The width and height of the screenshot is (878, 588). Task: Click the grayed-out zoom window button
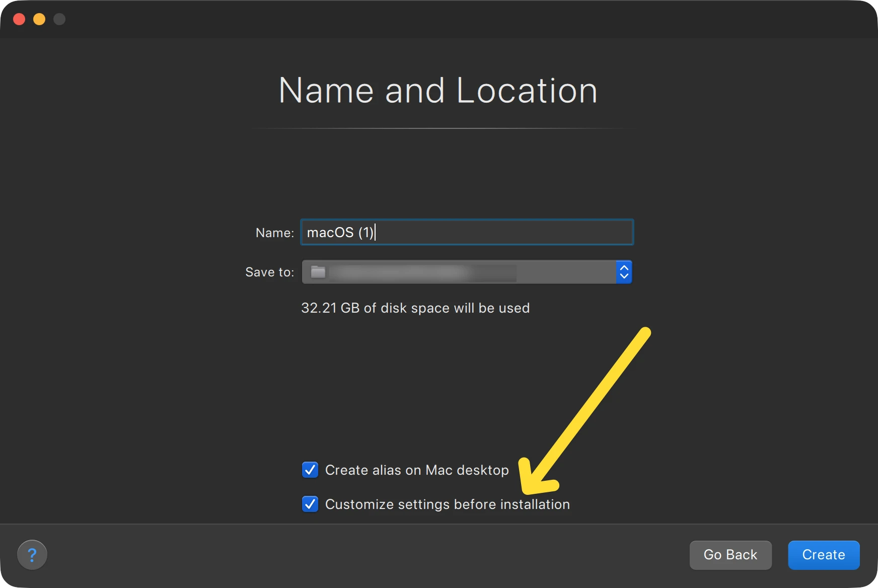(59, 19)
